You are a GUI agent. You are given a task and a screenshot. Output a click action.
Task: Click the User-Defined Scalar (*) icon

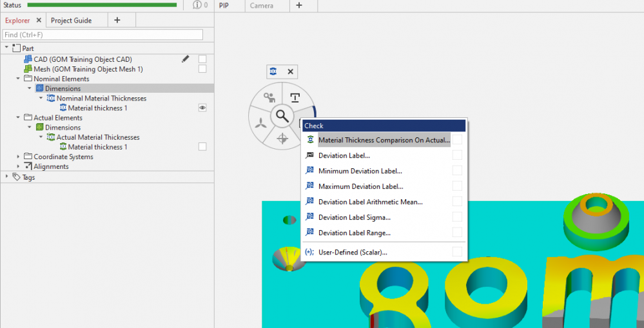pyautogui.click(x=310, y=252)
